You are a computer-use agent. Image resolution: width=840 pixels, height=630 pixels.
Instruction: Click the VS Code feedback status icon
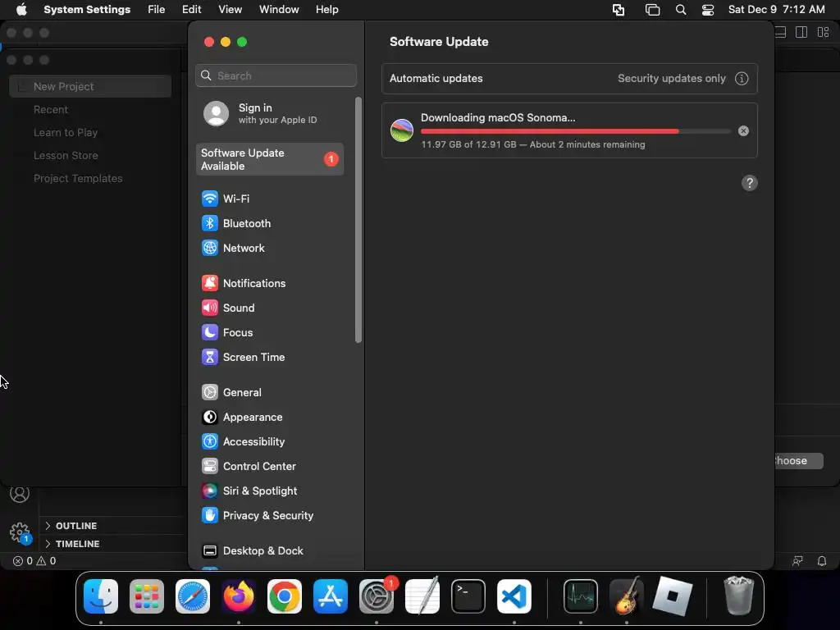(797, 561)
